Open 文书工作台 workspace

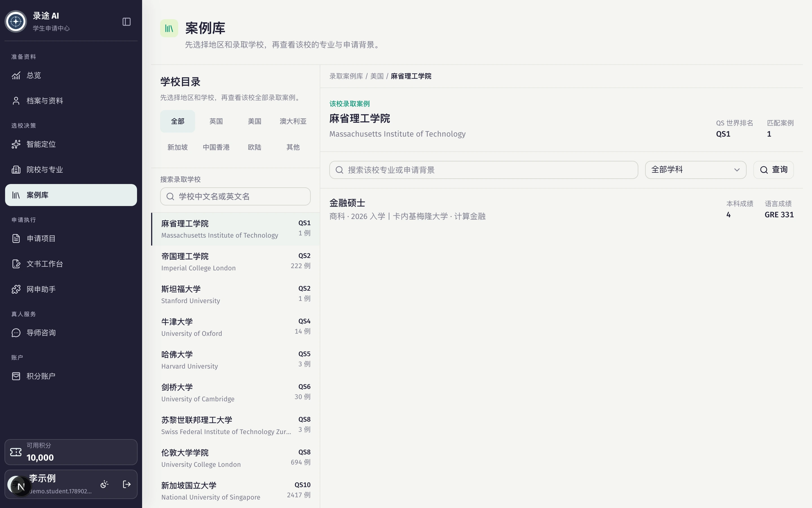pyautogui.click(x=71, y=264)
